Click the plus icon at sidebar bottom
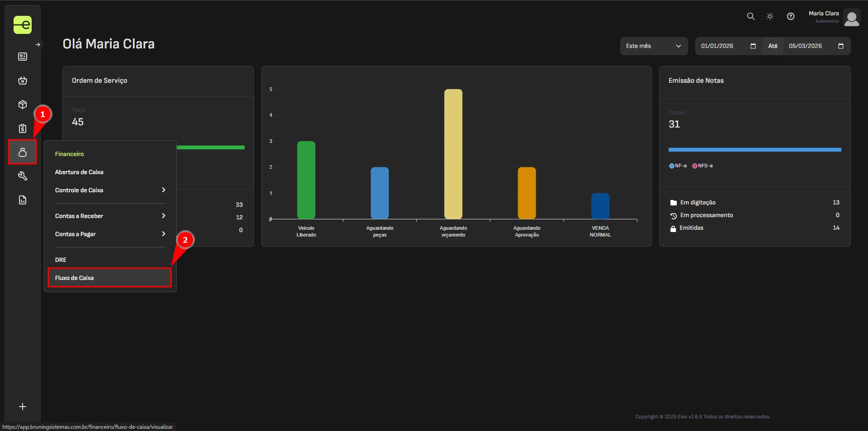The width and height of the screenshot is (868, 431). tap(23, 407)
